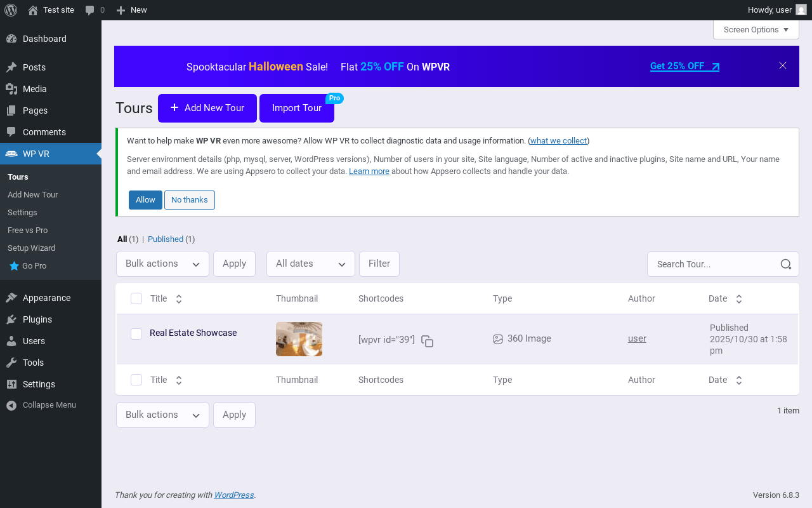The width and height of the screenshot is (812, 508).
Task: Click the WordPress logo icon
Action: click(x=11, y=10)
